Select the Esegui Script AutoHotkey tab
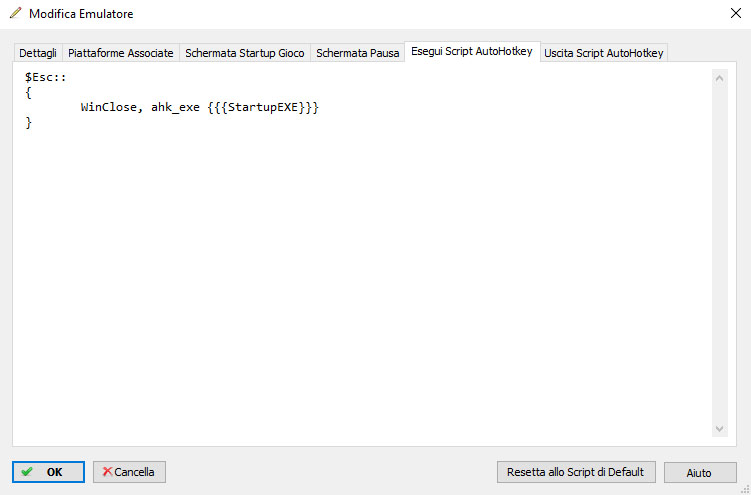The height and width of the screenshot is (495, 751). [x=472, y=51]
